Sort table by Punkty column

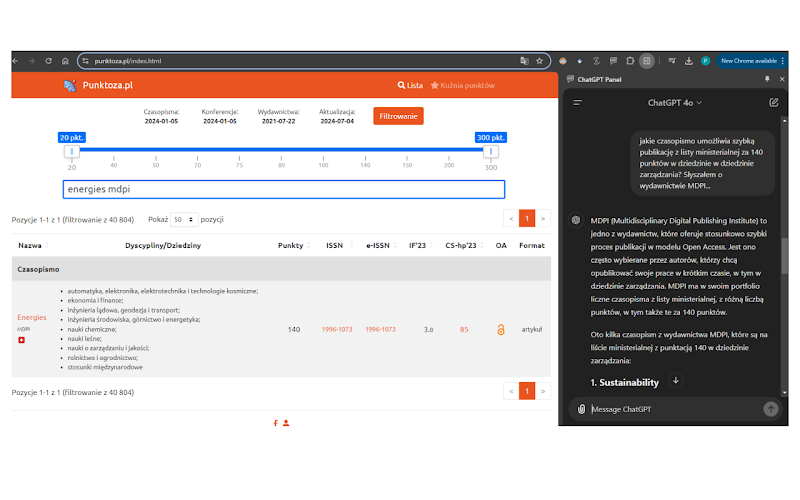tap(294, 246)
